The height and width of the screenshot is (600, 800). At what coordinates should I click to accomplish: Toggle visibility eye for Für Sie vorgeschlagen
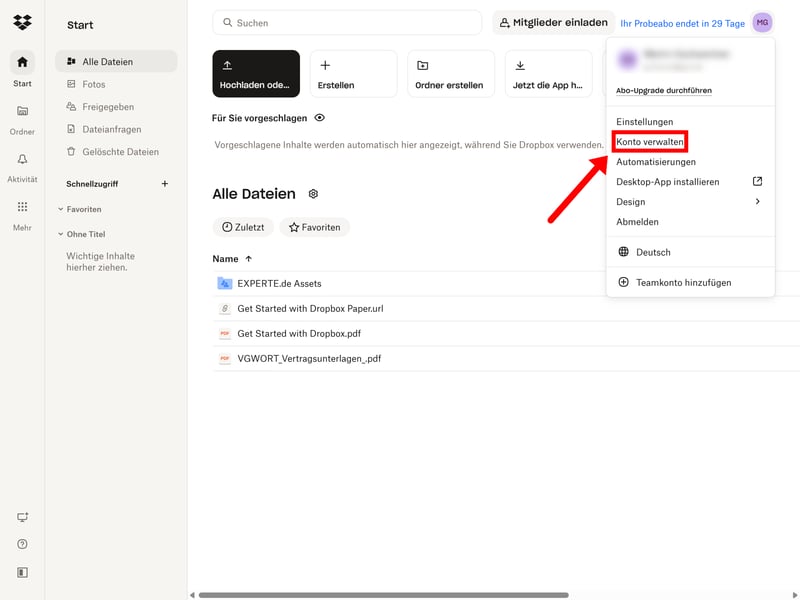(320, 118)
